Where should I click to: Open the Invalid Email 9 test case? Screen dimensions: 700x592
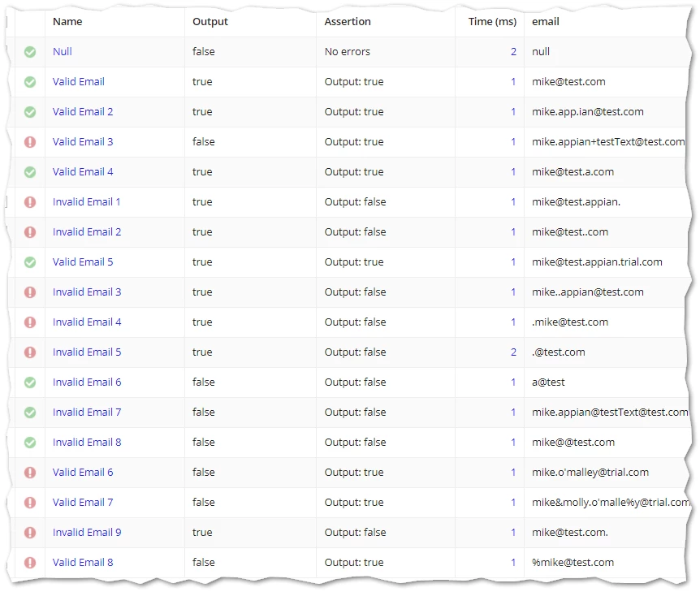point(87,533)
